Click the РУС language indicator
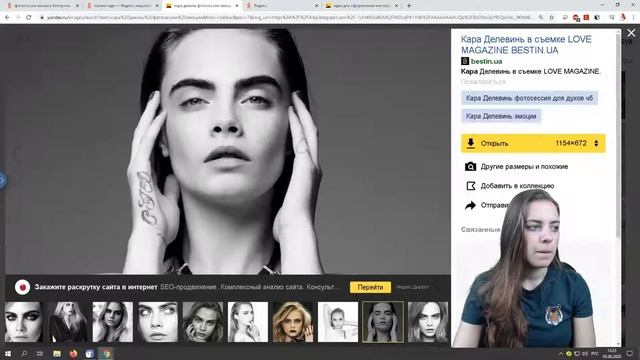 tap(595, 353)
